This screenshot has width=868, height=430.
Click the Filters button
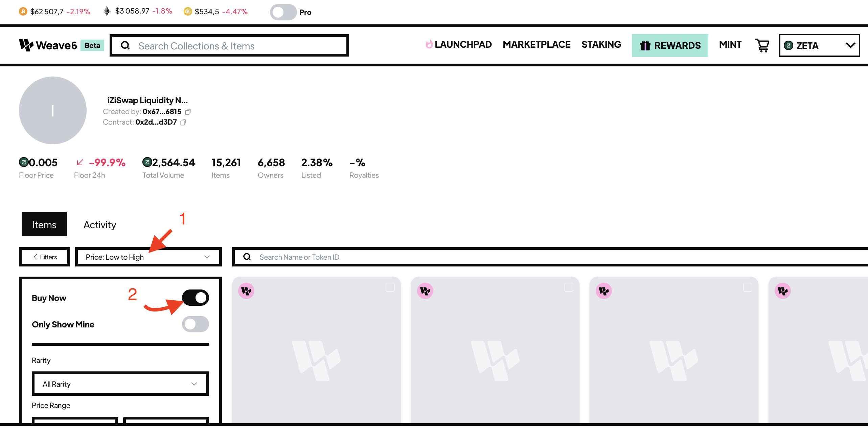pos(44,257)
